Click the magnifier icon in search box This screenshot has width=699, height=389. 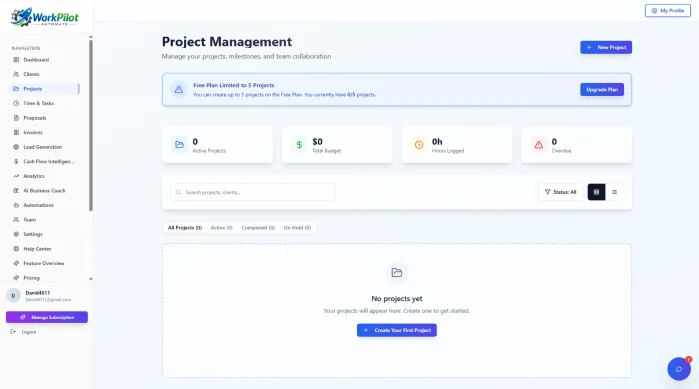click(178, 192)
